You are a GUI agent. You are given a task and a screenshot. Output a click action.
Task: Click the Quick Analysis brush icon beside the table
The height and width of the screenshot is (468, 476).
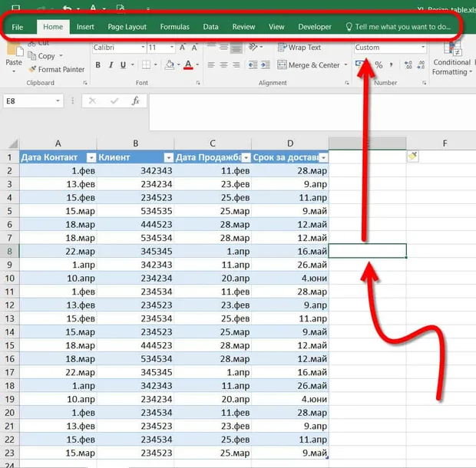412,157
